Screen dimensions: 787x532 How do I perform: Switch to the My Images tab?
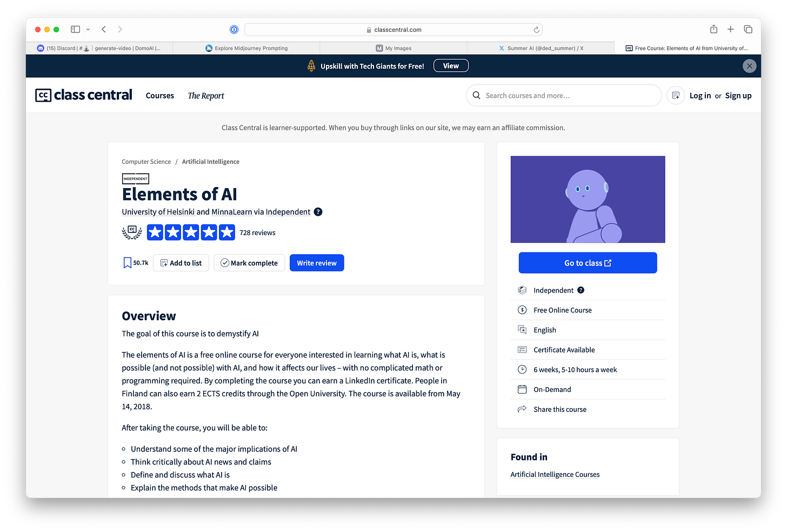click(393, 48)
